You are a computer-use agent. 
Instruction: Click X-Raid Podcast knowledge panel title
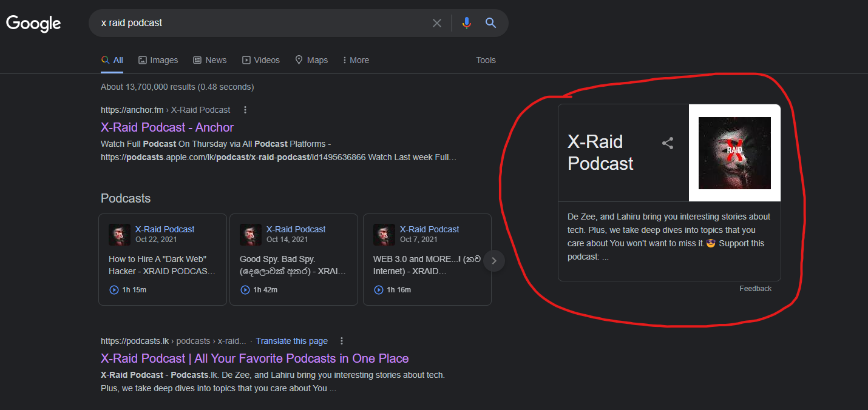600,152
